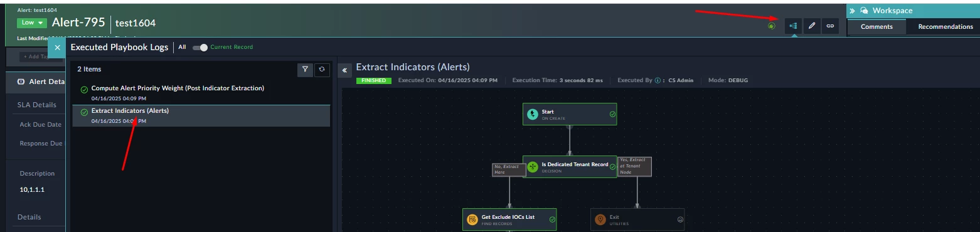Open the Start ON CREATE step node
The height and width of the screenshot is (232, 980).
pos(570,114)
